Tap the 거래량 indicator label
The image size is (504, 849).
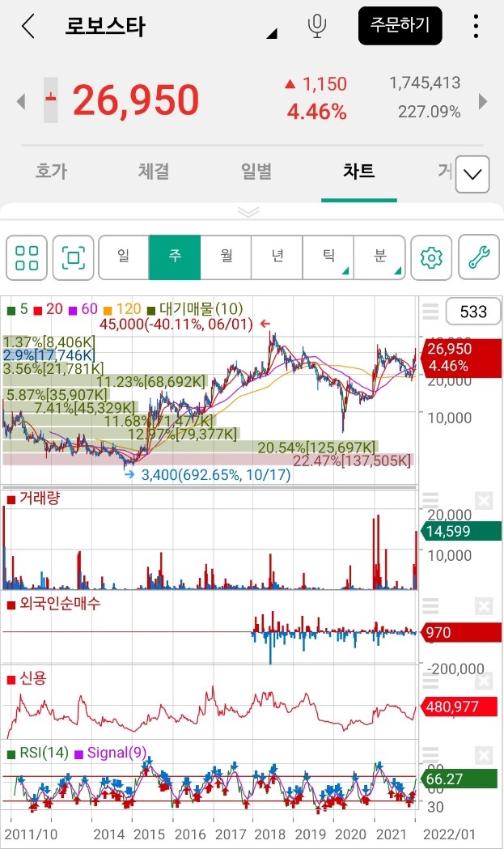click(x=33, y=498)
